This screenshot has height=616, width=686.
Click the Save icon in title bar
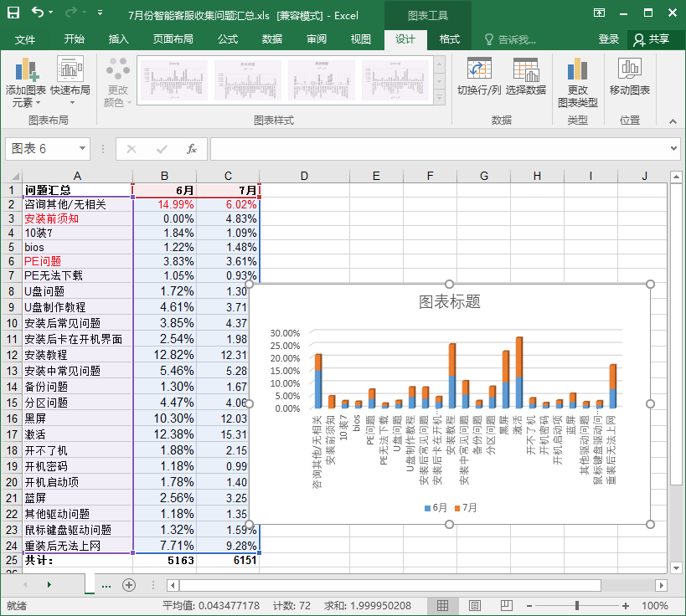click(x=13, y=13)
